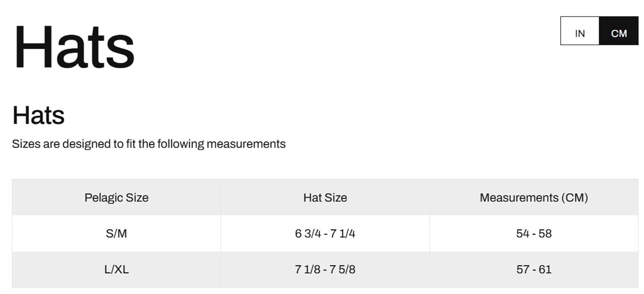644x294 pixels.
Task: Click the Measurements (CM) column header
Action: click(x=534, y=197)
